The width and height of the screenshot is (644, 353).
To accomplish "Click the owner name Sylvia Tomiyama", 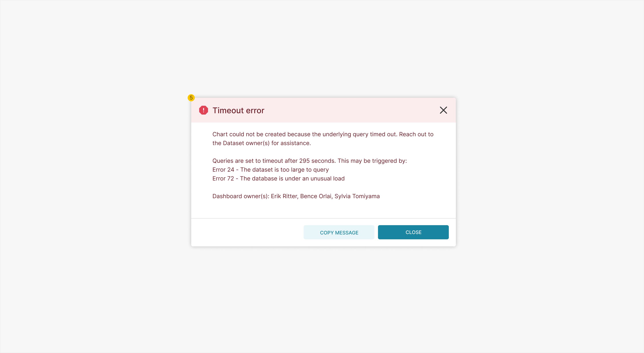I will click(x=357, y=196).
